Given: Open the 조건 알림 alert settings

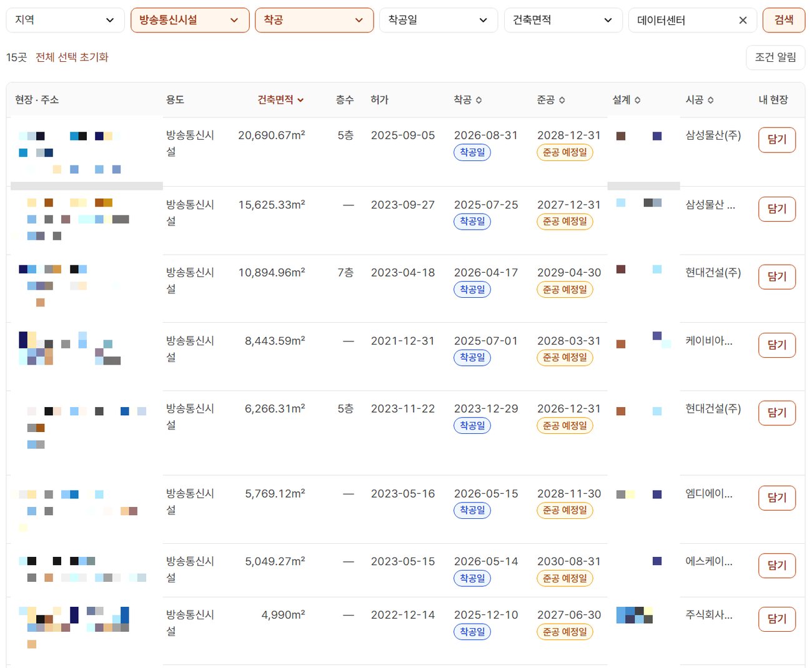Looking at the screenshot, I should tap(776, 57).
